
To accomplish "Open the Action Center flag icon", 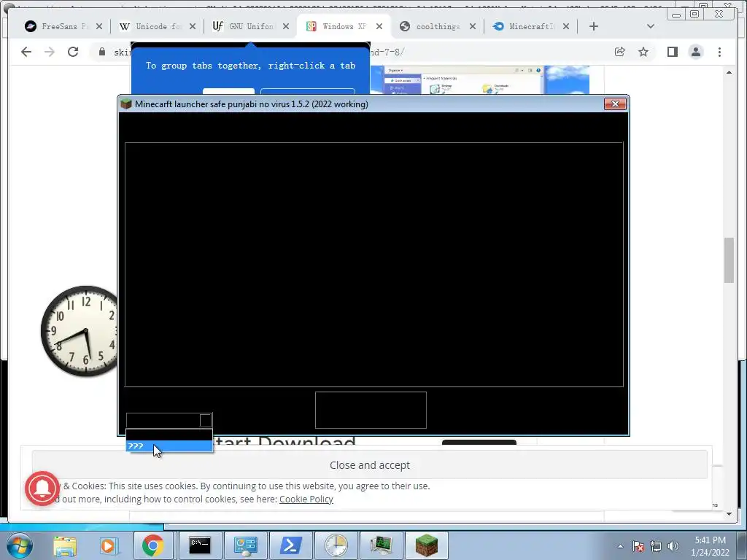I will [638, 546].
